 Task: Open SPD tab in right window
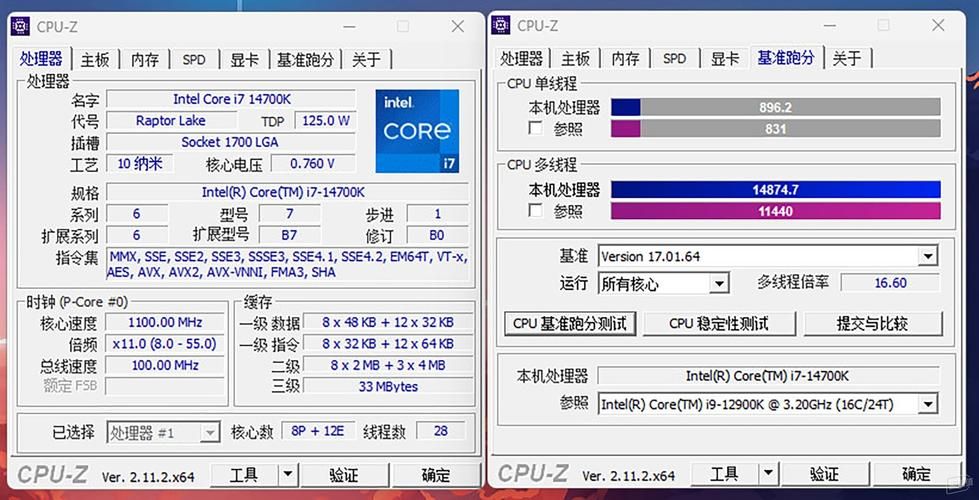674,59
